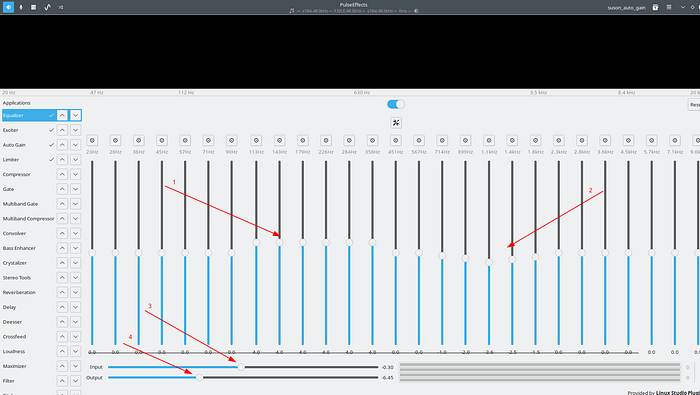Select the Compressor plugin in the sidebar
The width and height of the screenshot is (700, 395).
coord(28,174)
